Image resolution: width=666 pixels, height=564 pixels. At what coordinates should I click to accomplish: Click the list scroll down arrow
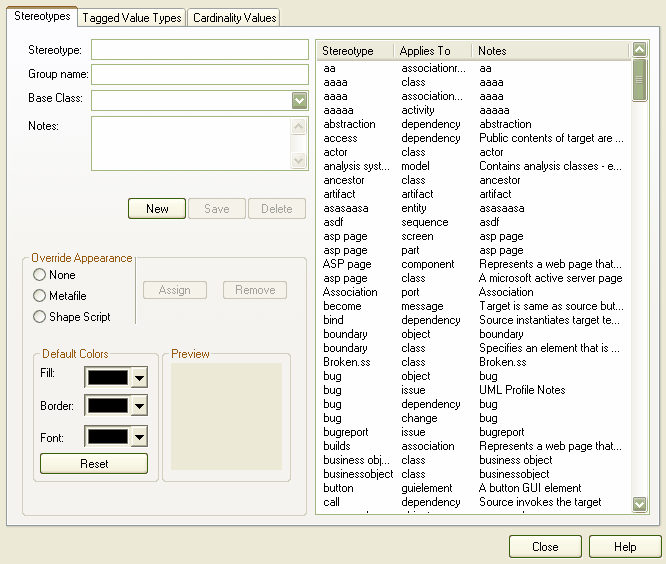point(639,504)
